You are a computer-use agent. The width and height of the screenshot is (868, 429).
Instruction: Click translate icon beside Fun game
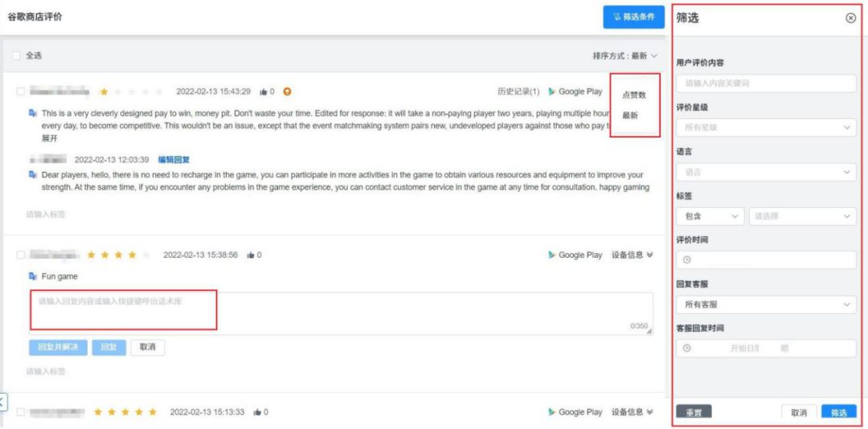(x=33, y=276)
